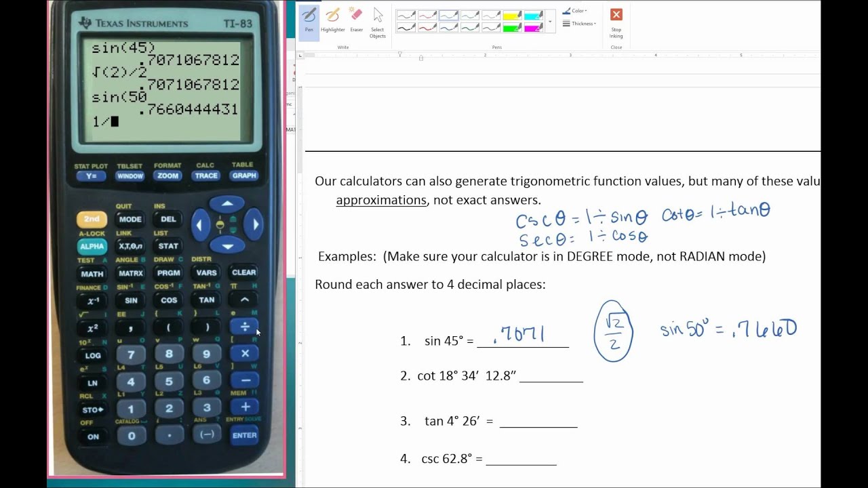
Task: Click the calculator SIN key
Action: (x=131, y=300)
